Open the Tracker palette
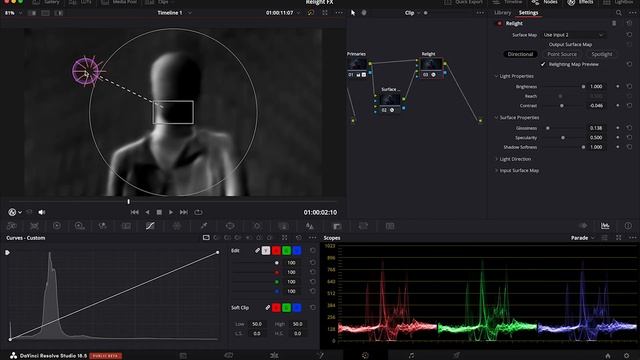Image resolution: width=640 pixels, height=360 pixels. pyautogui.click(x=257, y=226)
